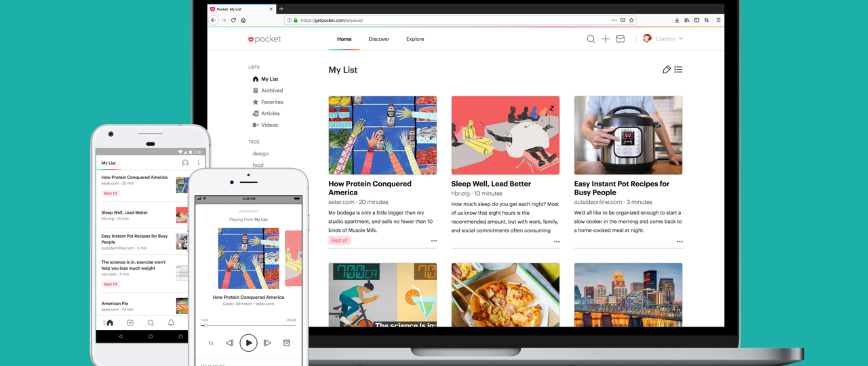Click the search magnifier icon in Pocket header

[591, 39]
